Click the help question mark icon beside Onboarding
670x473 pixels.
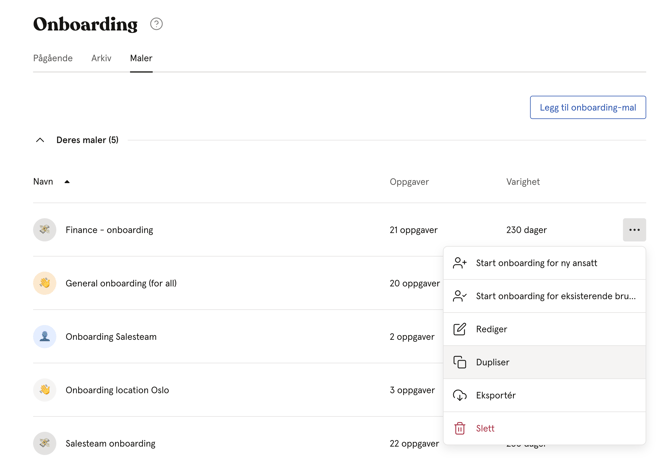click(156, 24)
